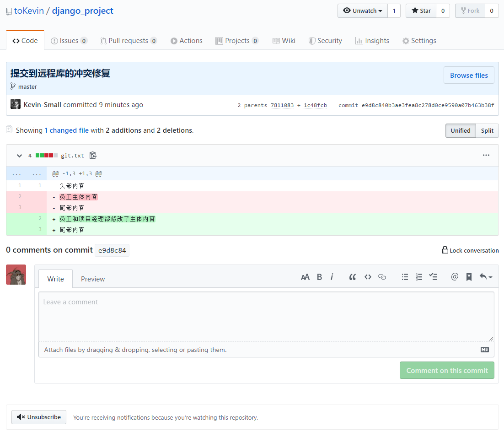Open the Security tab
The image size is (504, 432).
pyautogui.click(x=325, y=41)
